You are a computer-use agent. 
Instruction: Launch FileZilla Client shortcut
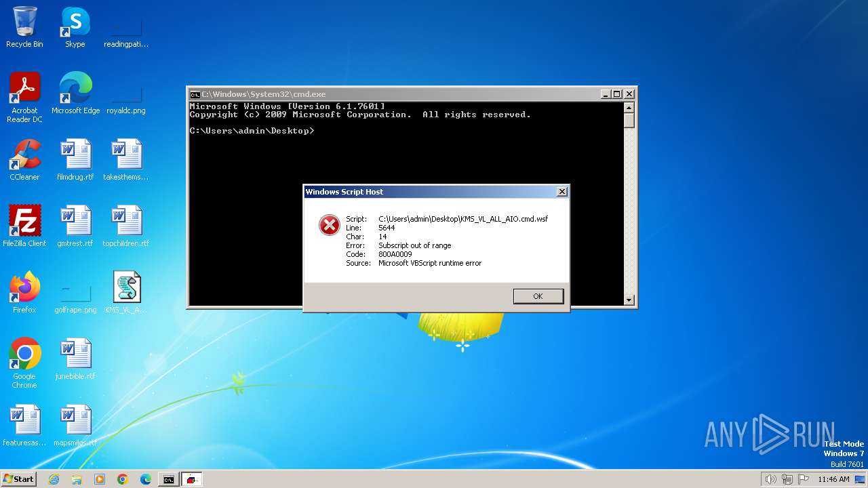[24, 226]
